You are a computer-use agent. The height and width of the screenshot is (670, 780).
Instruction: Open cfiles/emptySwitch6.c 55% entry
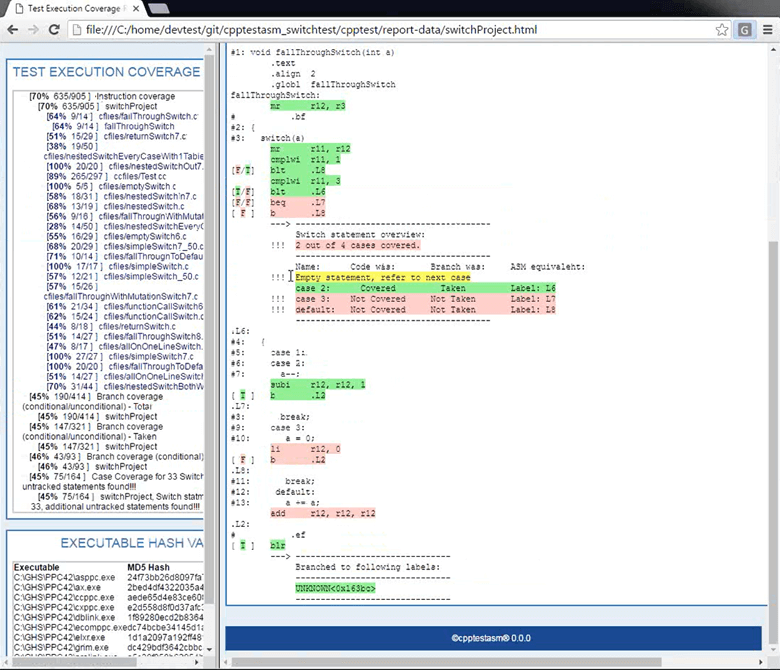tap(116, 236)
